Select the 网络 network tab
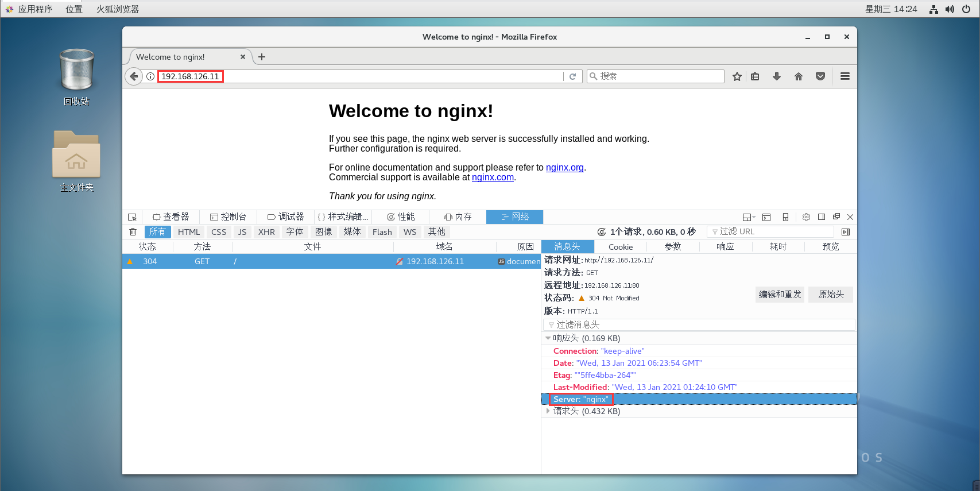 515,217
